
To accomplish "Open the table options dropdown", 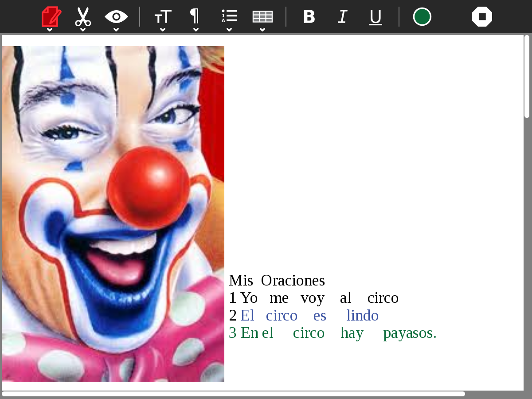I will tap(262, 30).
